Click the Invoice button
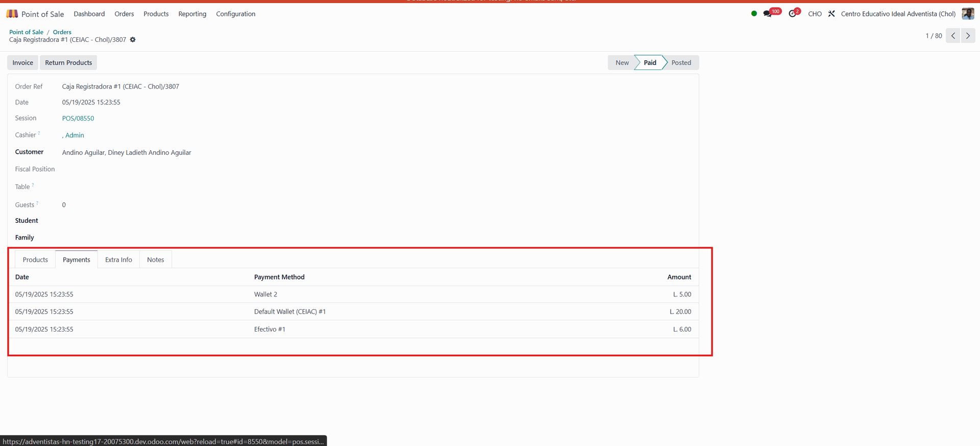The width and height of the screenshot is (980, 446). (x=23, y=63)
